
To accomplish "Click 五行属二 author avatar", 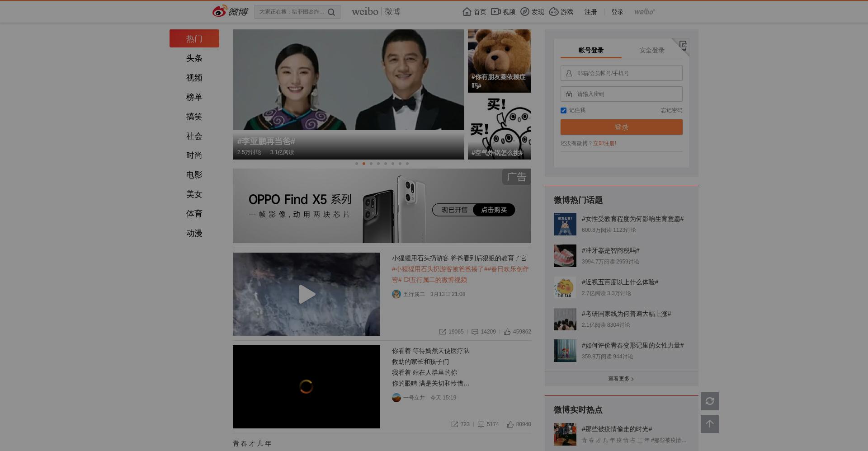I will click(x=396, y=294).
